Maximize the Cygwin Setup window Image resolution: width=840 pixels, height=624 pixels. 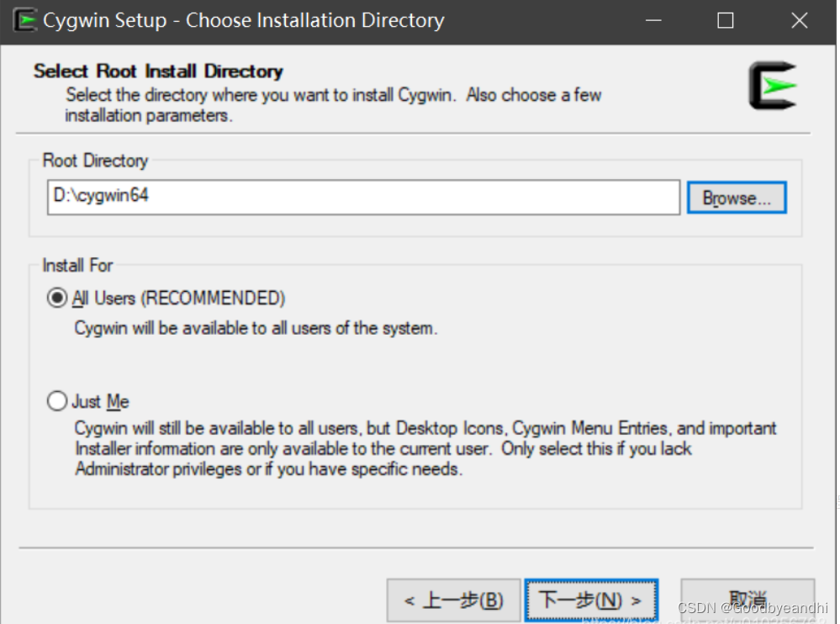coord(725,20)
